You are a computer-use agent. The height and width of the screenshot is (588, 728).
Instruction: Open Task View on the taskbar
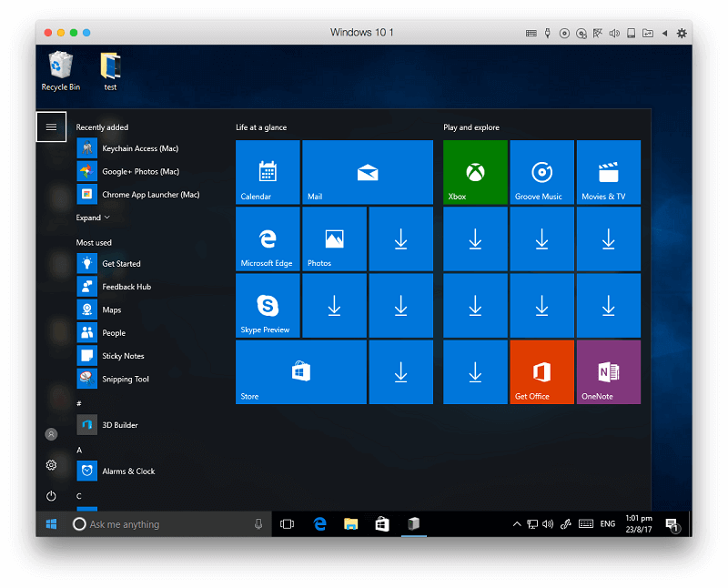(x=287, y=524)
